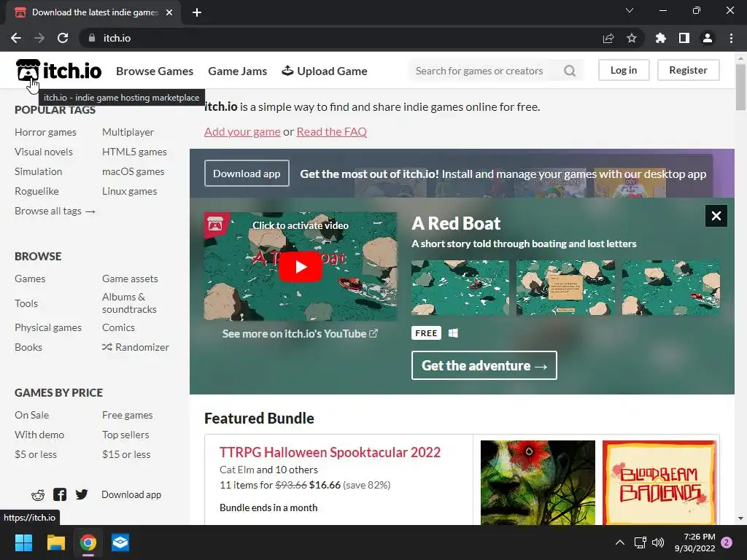The height and width of the screenshot is (560, 747).
Task: Open the Twitter social icon
Action: click(82, 495)
